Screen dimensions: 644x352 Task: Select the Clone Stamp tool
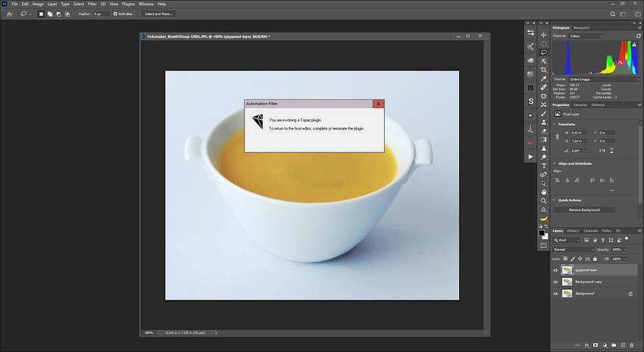[x=543, y=122]
